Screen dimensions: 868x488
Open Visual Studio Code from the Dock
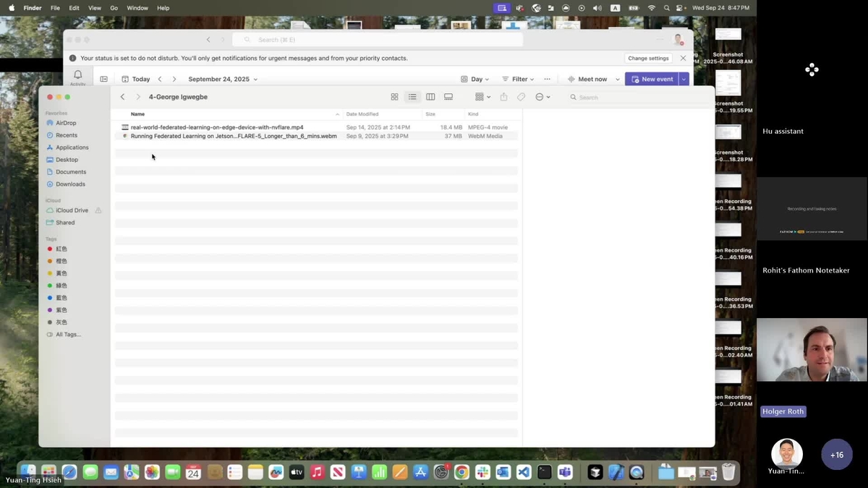tap(524, 472)
